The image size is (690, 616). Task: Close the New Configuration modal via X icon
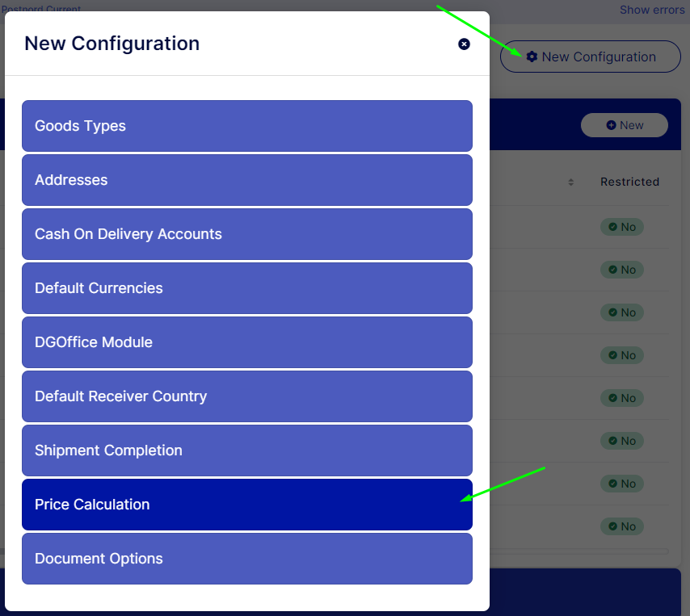(465, 44)
